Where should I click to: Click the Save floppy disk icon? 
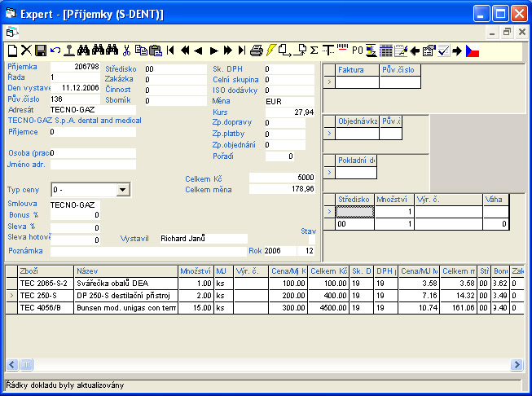41,51
